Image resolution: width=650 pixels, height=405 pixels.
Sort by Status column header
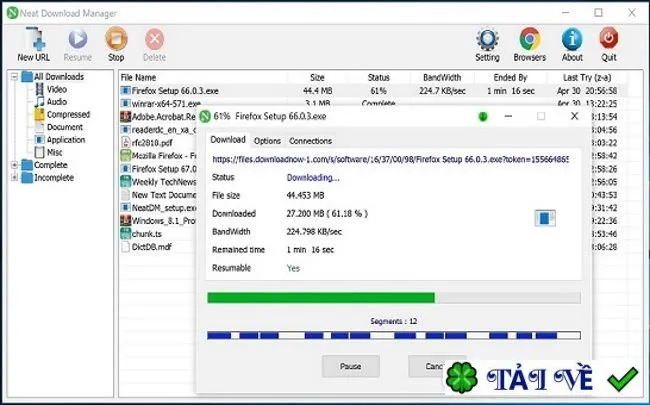point(378,78)
